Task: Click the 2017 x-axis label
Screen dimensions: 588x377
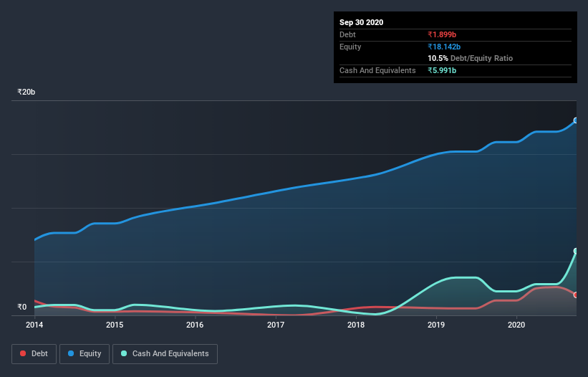Action: pyautogui.click(x=276, y=325)
